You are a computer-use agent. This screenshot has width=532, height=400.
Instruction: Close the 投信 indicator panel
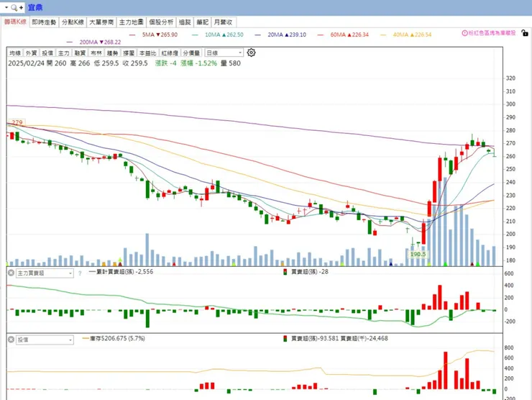coord(11,340)
